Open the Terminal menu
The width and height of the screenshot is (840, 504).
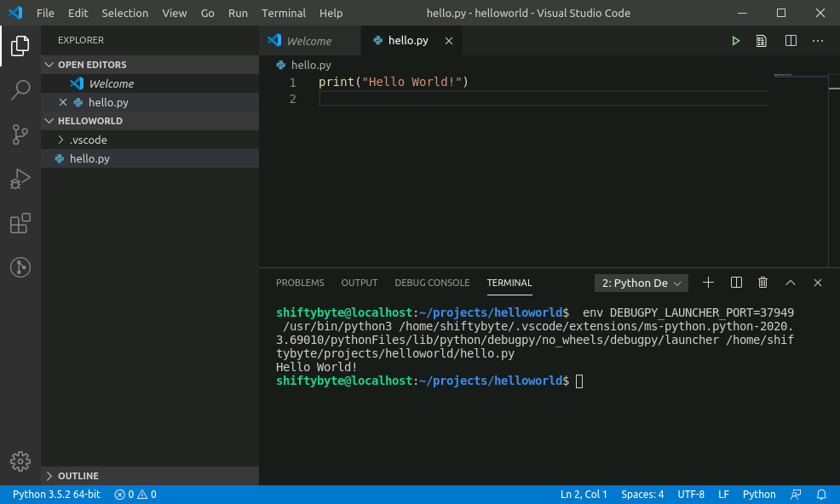284,13
